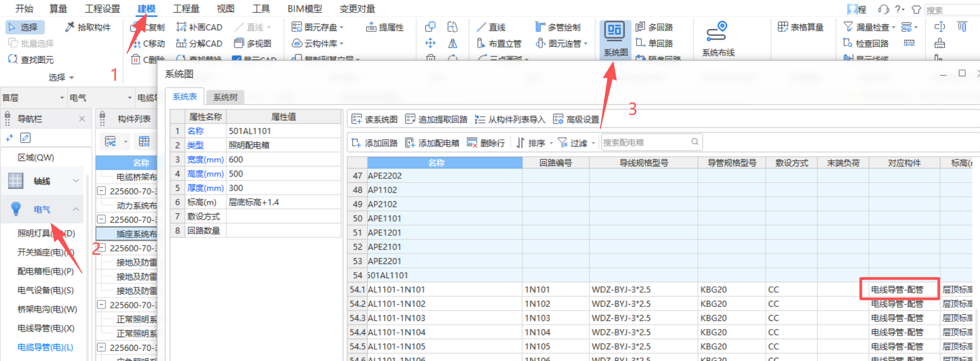Image resolution: width=980 pixels, height=361 pixels.
Task: Click the skin shirt icon
Action: pyautogui.click(x=916, y=9)
